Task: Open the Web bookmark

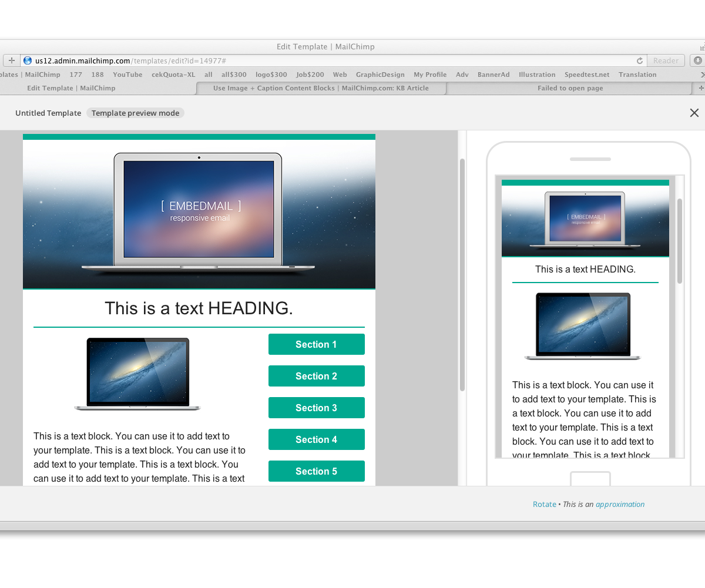Action: pyautogui.click(x=340, y=75)
